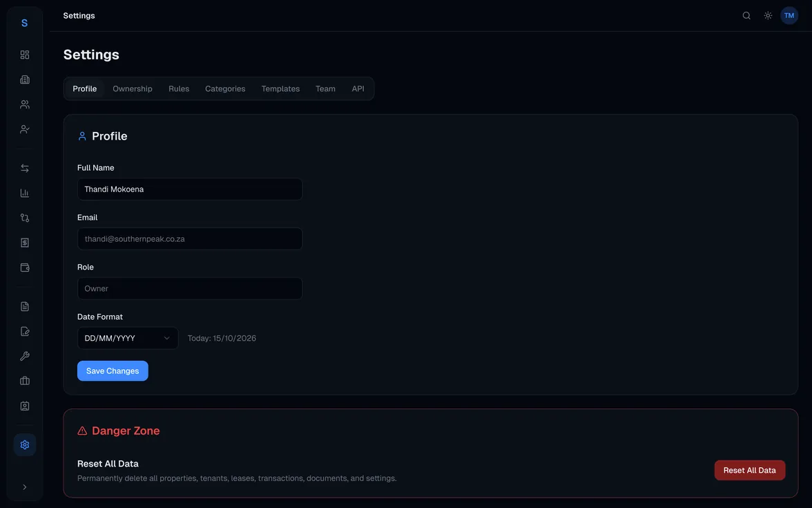Click the search magnifier icon in header

(x=746, y=15)
